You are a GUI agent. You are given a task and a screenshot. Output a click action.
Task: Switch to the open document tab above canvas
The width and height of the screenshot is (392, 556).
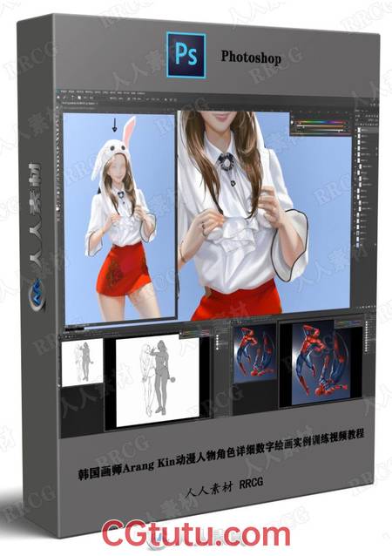[80, 103]
